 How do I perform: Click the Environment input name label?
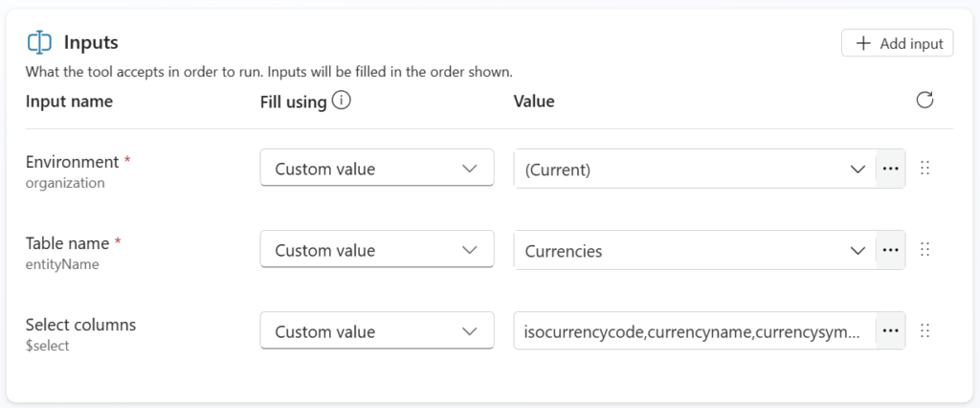point(73,162)
